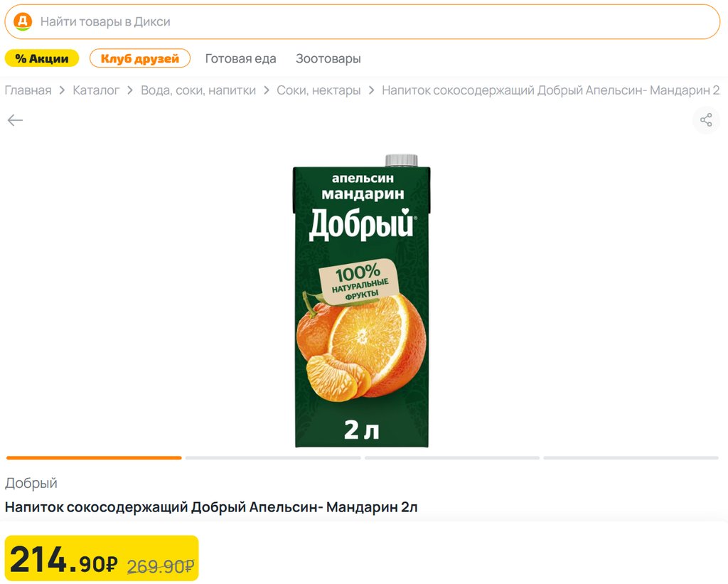Select the first orange image slider indicator
Image resolution: width=728 pixels, height=584 pixels.
click(x=94, y=457)
